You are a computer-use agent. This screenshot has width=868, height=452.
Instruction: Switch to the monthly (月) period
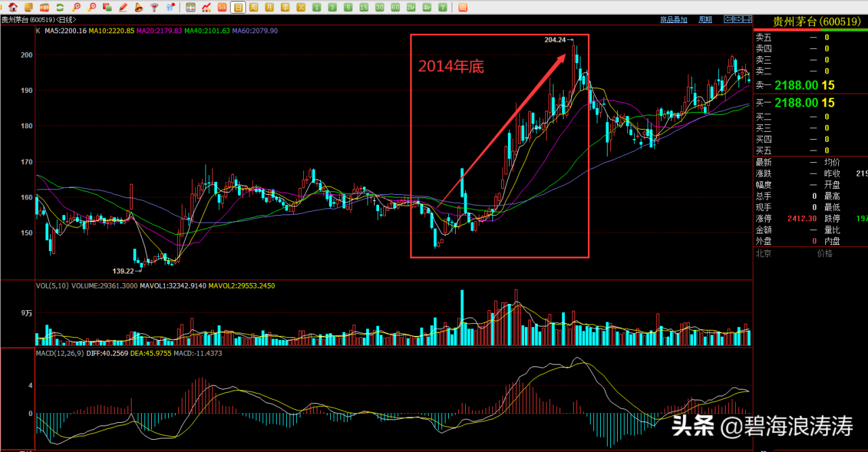(269, 7)
